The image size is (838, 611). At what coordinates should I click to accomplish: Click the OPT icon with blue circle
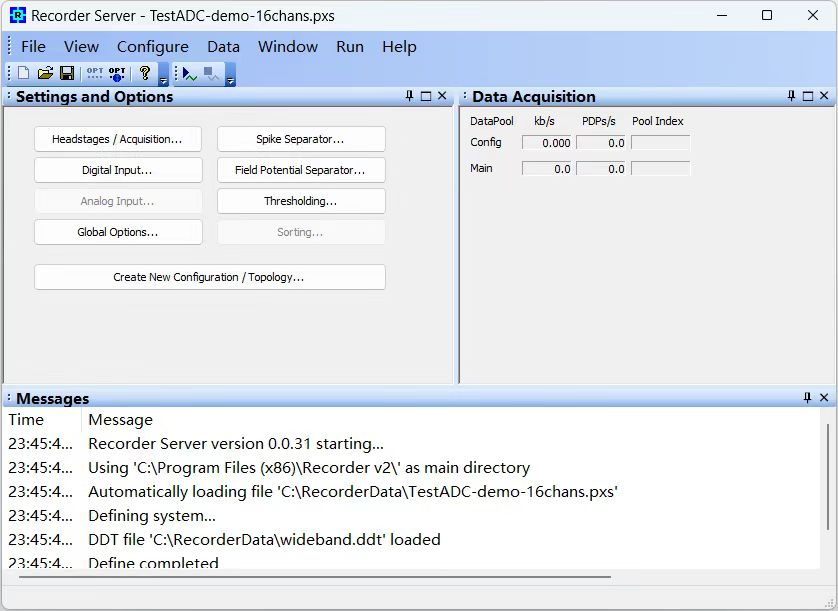(117, 73)
